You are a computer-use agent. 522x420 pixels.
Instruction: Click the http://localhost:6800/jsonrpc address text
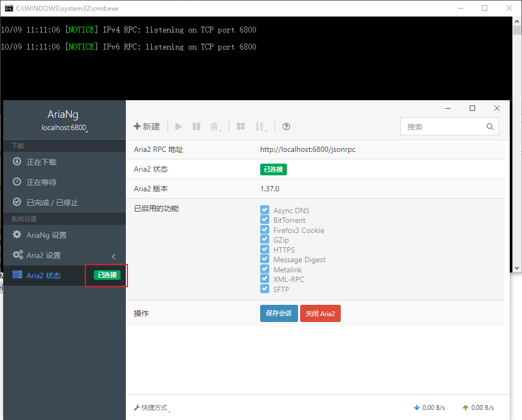click(308, 149)
